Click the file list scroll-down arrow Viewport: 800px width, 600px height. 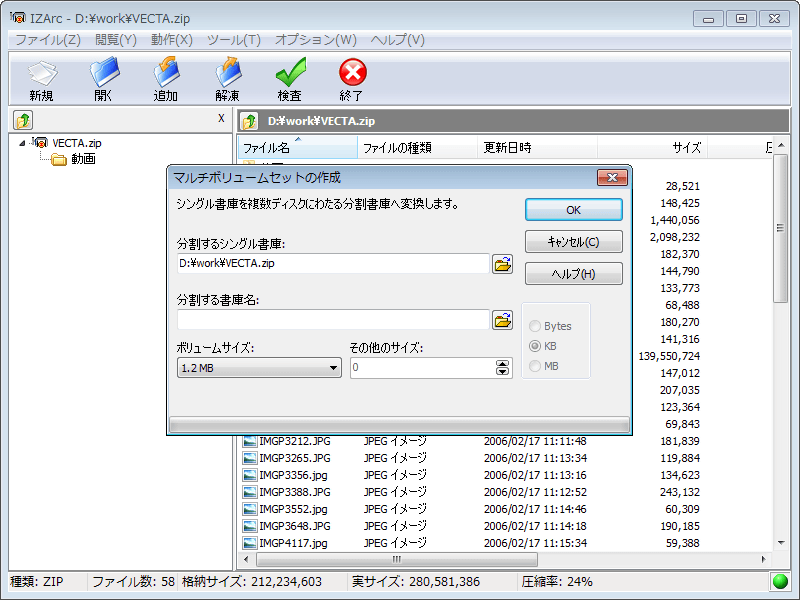pos(781,543)
